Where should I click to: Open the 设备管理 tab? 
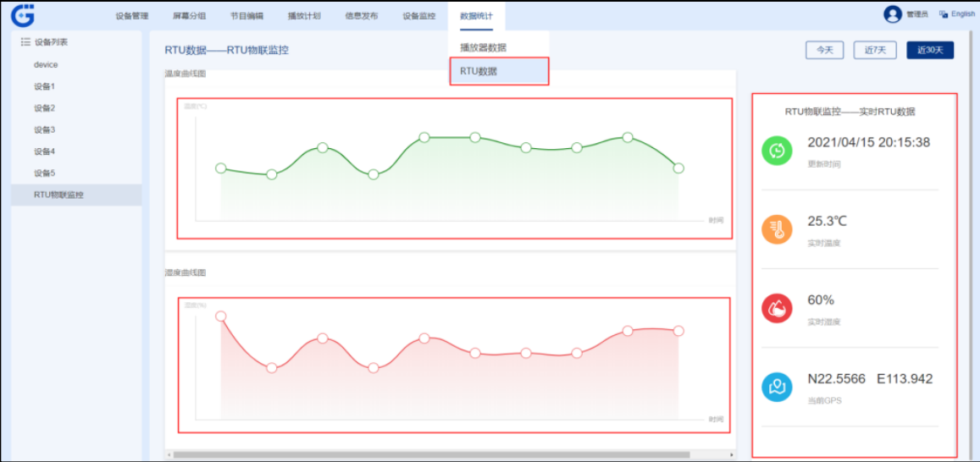(132, 16)
